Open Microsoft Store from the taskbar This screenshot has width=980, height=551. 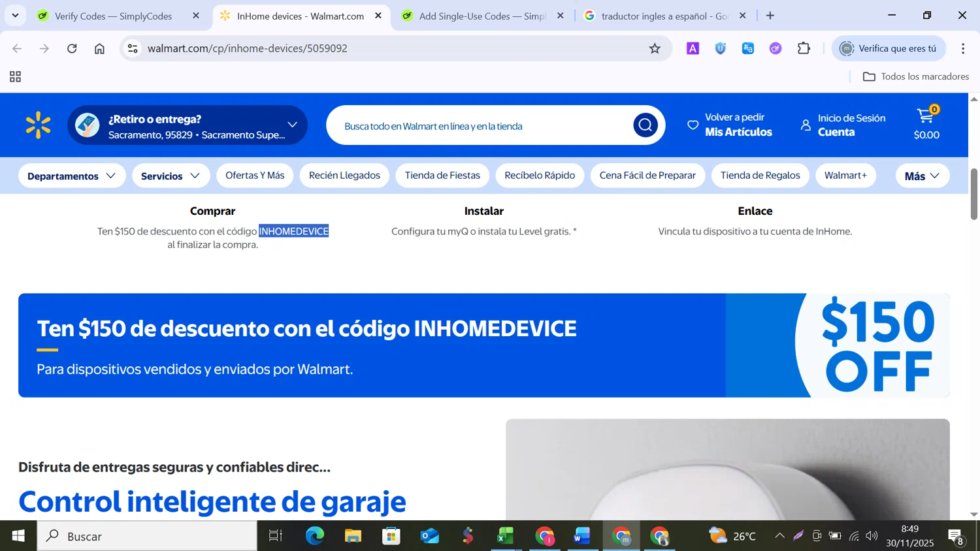pyautogui.click(x=391, y=536)
